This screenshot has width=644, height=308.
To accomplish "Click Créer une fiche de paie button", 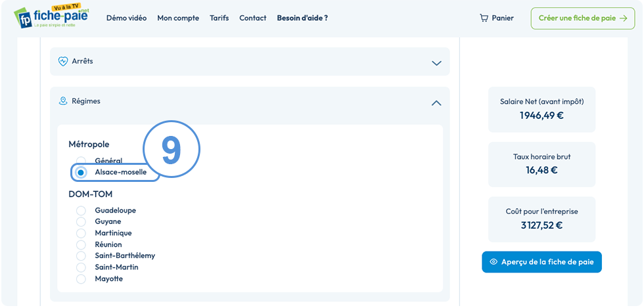I will (x=583, y=18).
